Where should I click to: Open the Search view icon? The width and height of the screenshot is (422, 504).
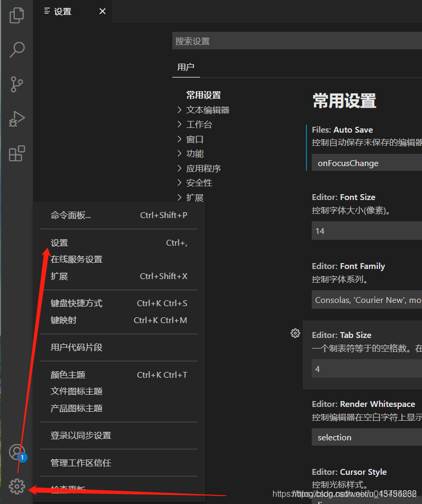tap(17, 49)
